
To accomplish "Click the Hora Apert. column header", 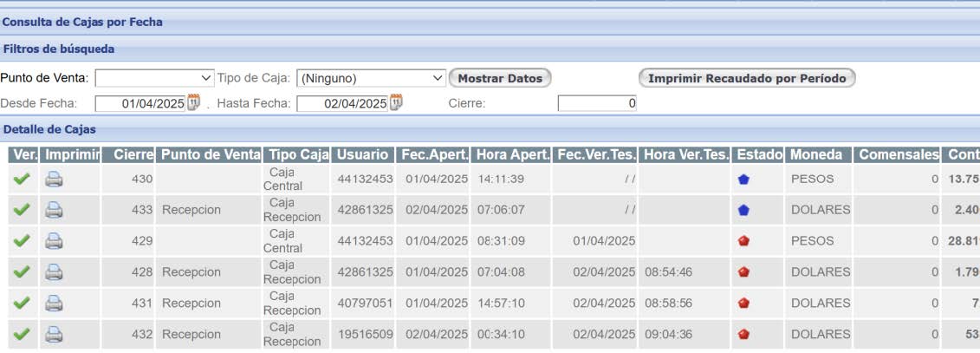I will 511,154.
